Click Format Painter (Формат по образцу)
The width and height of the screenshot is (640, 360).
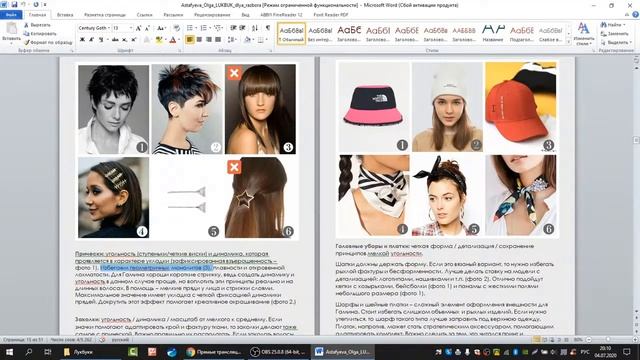pyautogui.click(x=48, y=42)
